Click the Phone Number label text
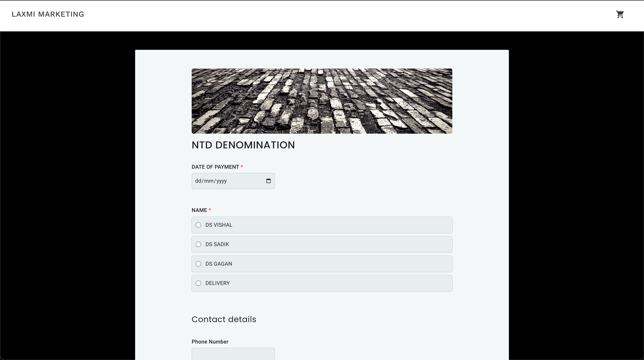Image resolution: width=644 pixels, height=360 pixels. [x=210, y=342]
